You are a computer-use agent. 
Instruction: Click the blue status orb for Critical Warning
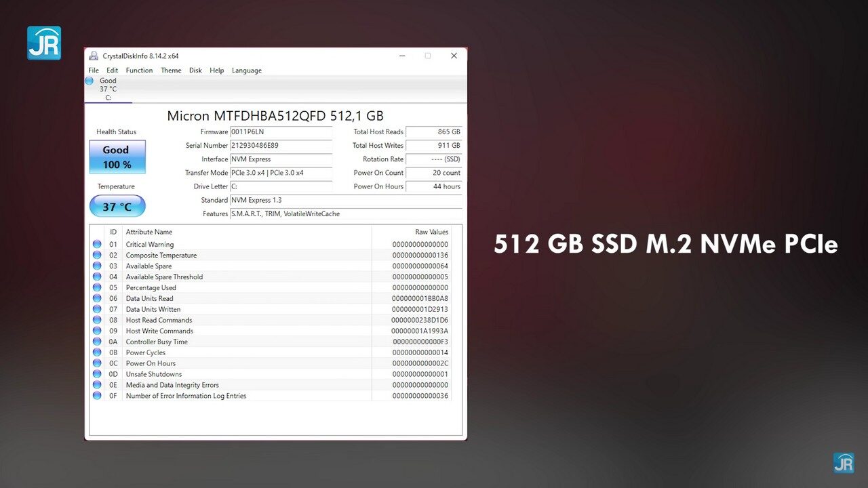point(97,245)
